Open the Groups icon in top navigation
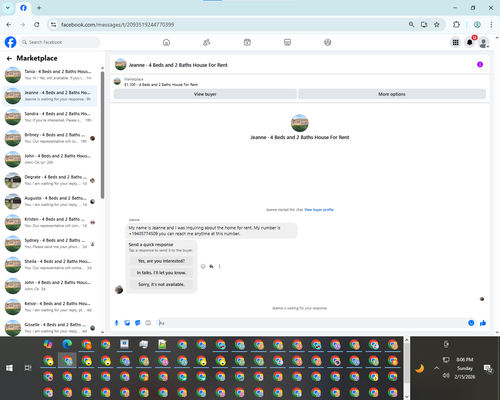The height and width of the screenshot is (400, 500). point(328,42)
